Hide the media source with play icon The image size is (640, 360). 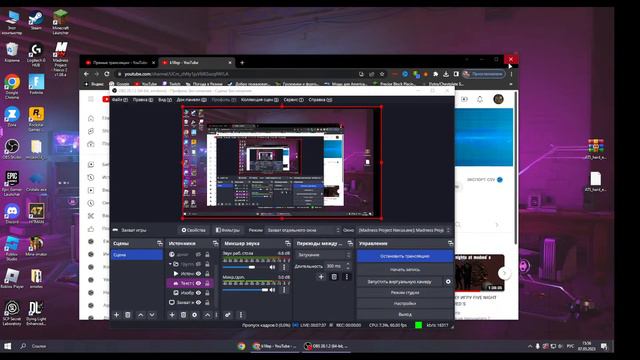(x=198, y=273)
